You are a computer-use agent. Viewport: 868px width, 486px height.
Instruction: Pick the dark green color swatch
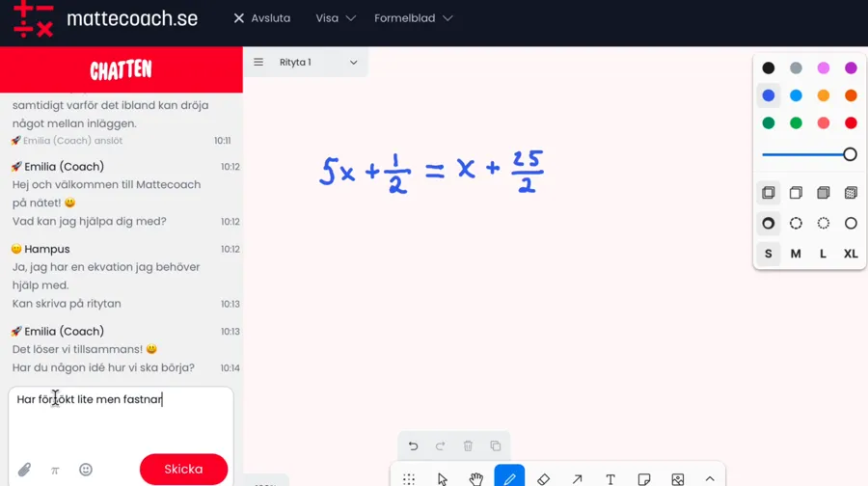(x=769, y=122)
